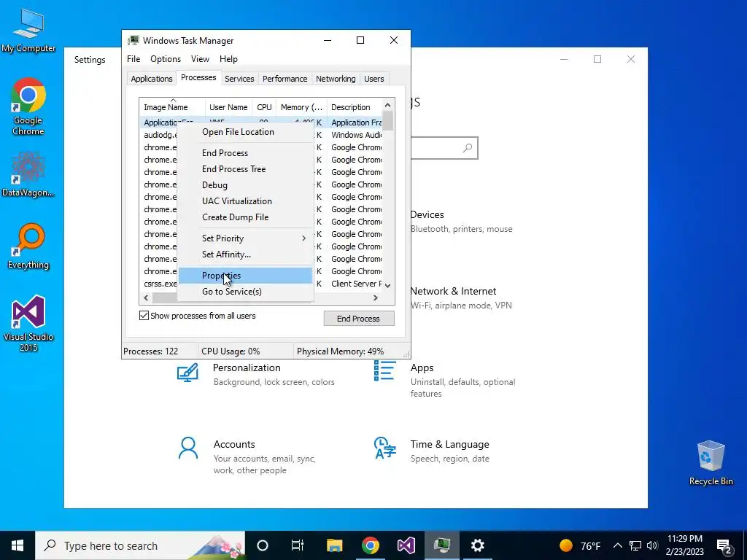This screenshot has height=560, width=747.
Task: Switch to the Services tab
Action: click(239, 79)
